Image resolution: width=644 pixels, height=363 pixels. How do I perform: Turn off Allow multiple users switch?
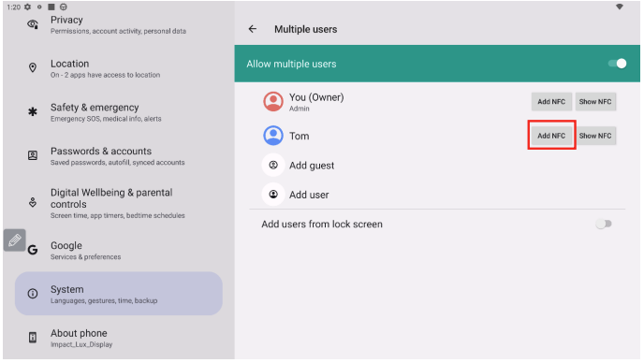(x=617, y=64)
